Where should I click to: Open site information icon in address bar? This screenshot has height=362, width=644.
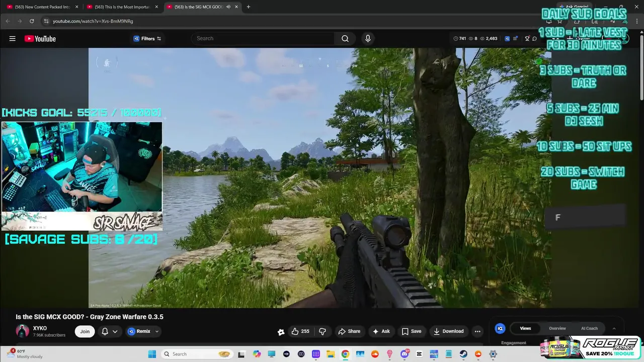click(46, 21)
